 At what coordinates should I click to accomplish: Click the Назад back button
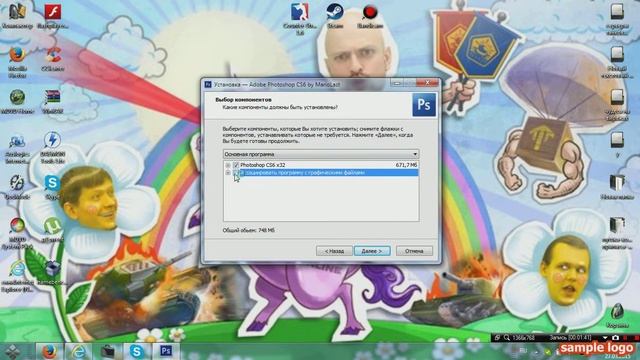(334, 251)
